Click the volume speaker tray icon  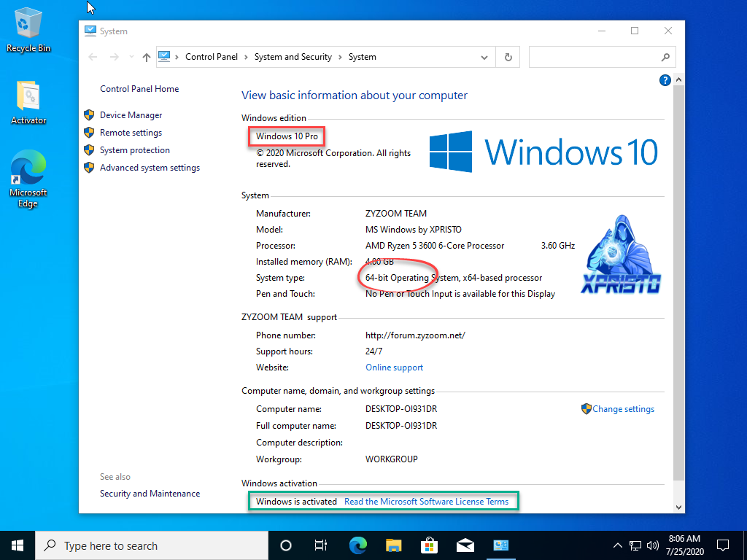click(x=653, y=545)
